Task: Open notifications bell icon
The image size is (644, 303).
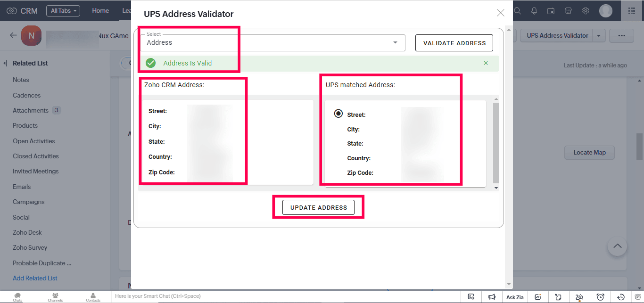Action: (x=534, y=11)
